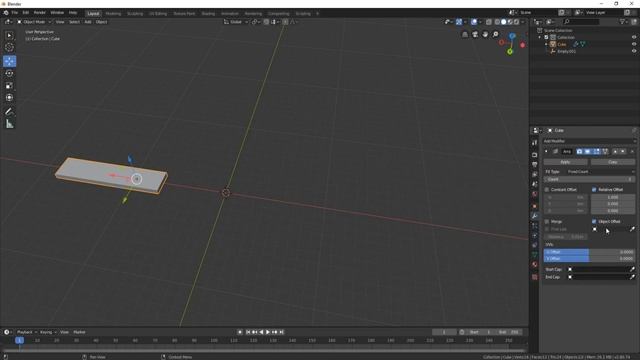The height and width of the screenshot is (360, 640).
Task: Click the Apply modifier button
Action: click(565, 162)
